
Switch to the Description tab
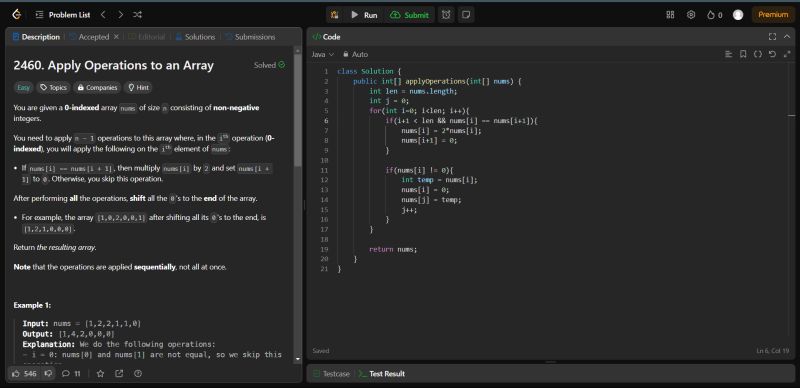[x=36, y=37]
